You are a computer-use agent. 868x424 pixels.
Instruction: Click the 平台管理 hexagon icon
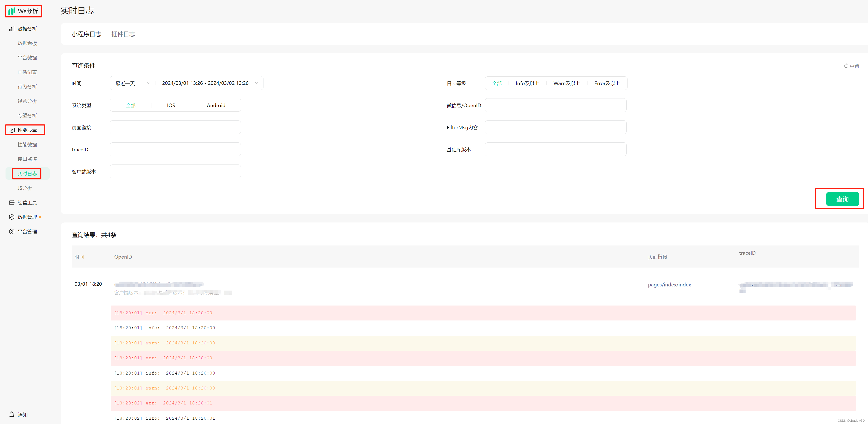12,231
